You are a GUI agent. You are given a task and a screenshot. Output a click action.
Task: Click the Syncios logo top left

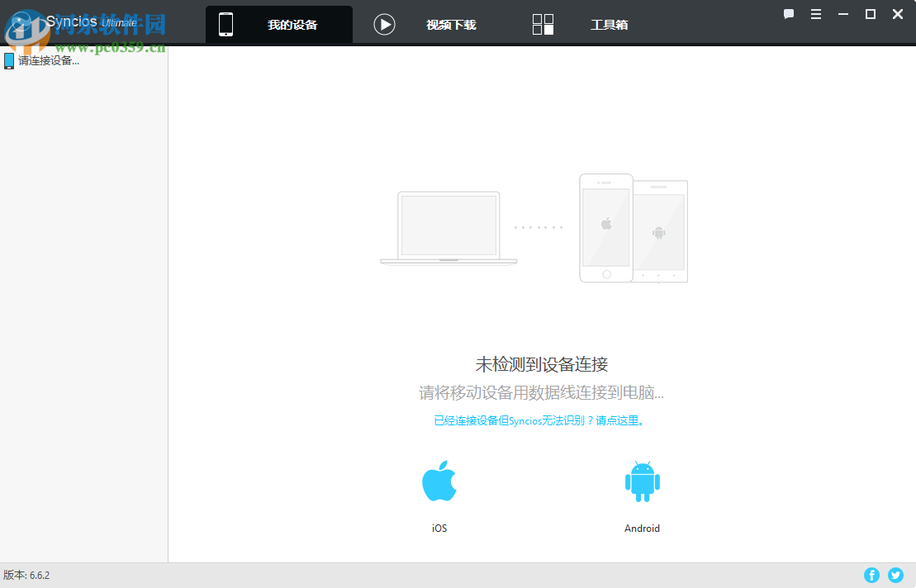pos(50,21)
